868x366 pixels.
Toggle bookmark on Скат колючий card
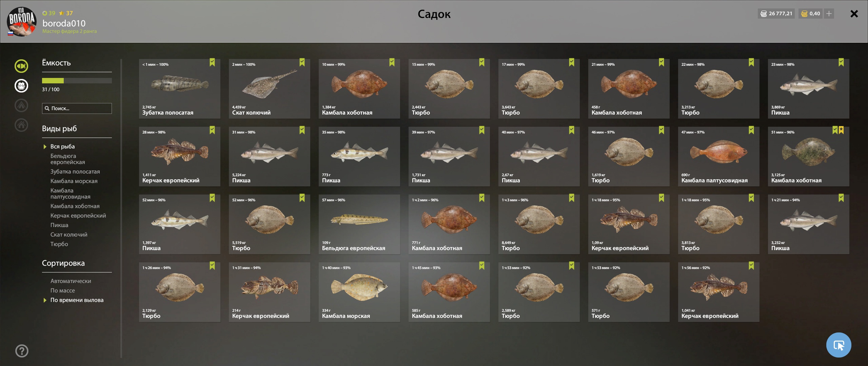point(302,62)
